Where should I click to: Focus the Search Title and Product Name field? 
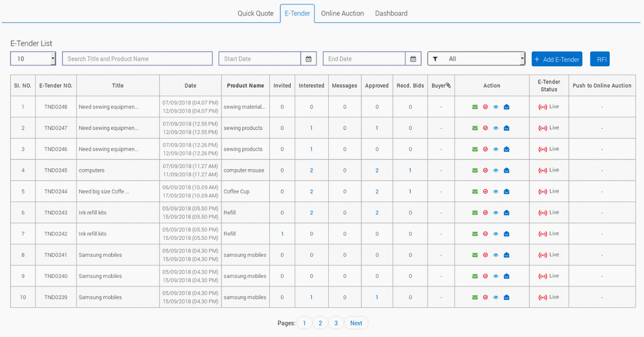coord(137,59)
